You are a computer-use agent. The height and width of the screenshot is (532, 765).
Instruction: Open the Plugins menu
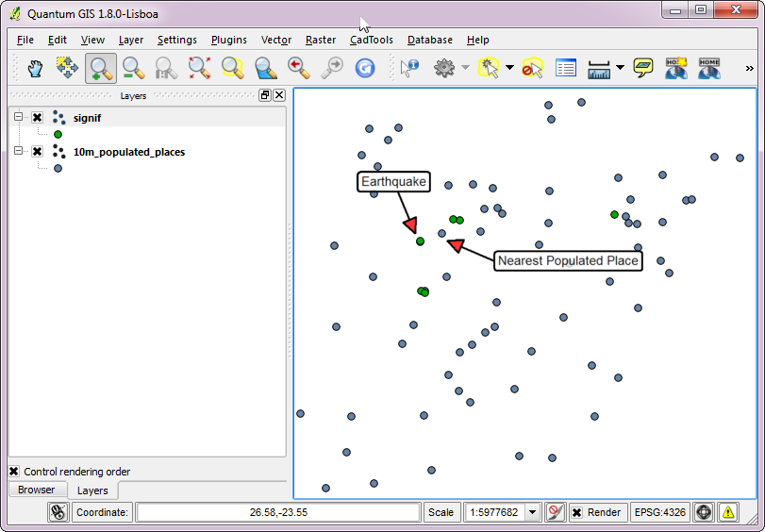pyautogui.click(x=229, y=40)
